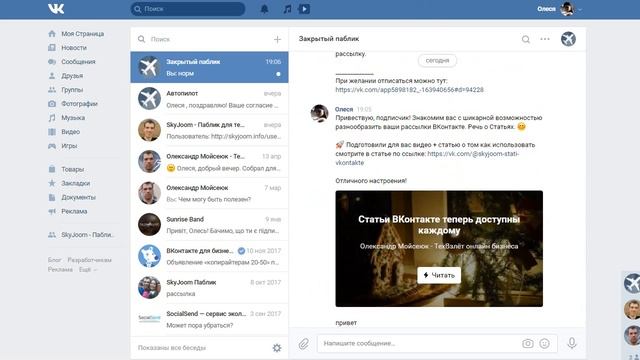This screenshot has height=360, width=640.
Task: Open the emoji smiley picker
Action: coord(544,344)
